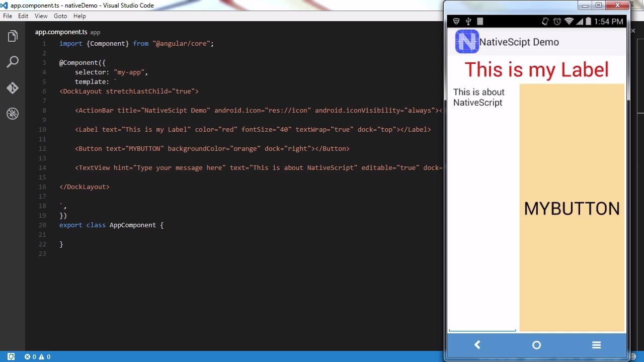Click the 'export class AppComponent' line
This screenshot has width=644, height=362.
pos(111,225)
